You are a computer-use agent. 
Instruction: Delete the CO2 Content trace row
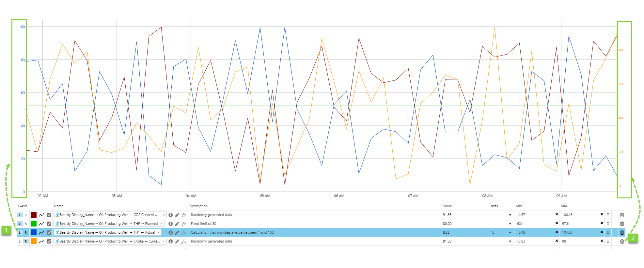click(x=622, y=215)
